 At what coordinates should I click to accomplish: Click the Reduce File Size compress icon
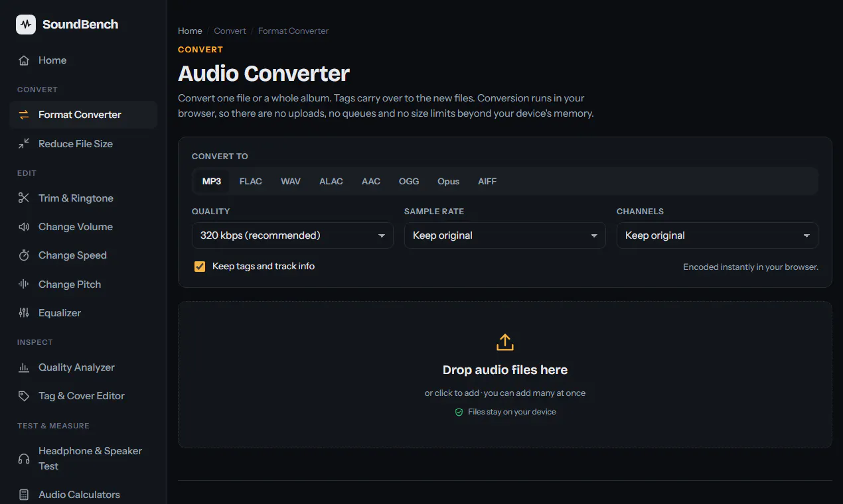point(24,143)
